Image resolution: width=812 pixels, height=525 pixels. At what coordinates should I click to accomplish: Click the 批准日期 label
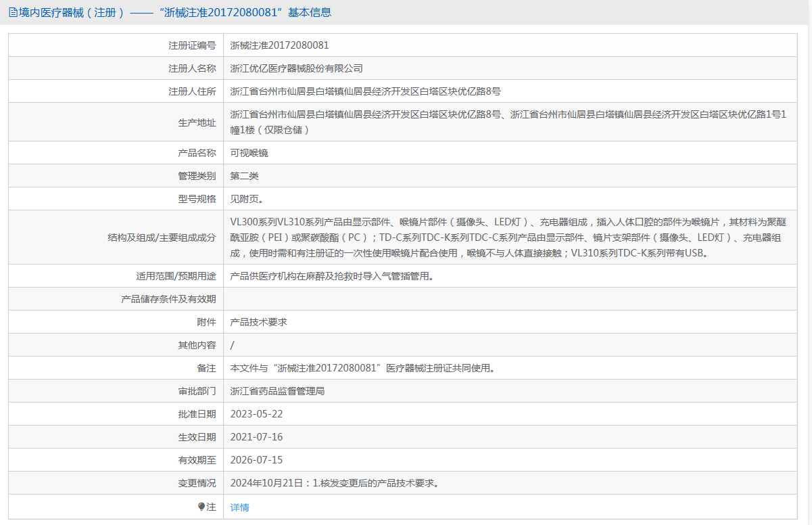(x=197, y=414)
